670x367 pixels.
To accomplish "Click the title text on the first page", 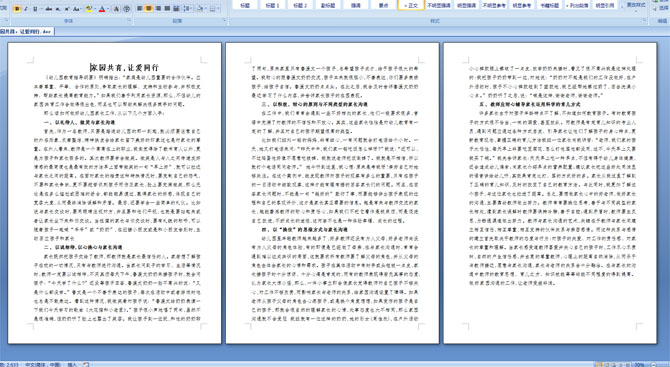I will coord(124,68).
